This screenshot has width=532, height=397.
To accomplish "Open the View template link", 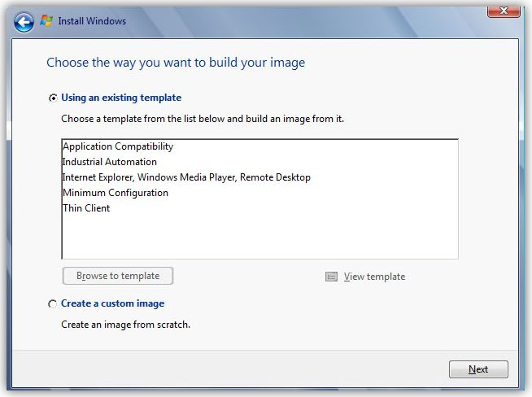I will click(374, 277).
